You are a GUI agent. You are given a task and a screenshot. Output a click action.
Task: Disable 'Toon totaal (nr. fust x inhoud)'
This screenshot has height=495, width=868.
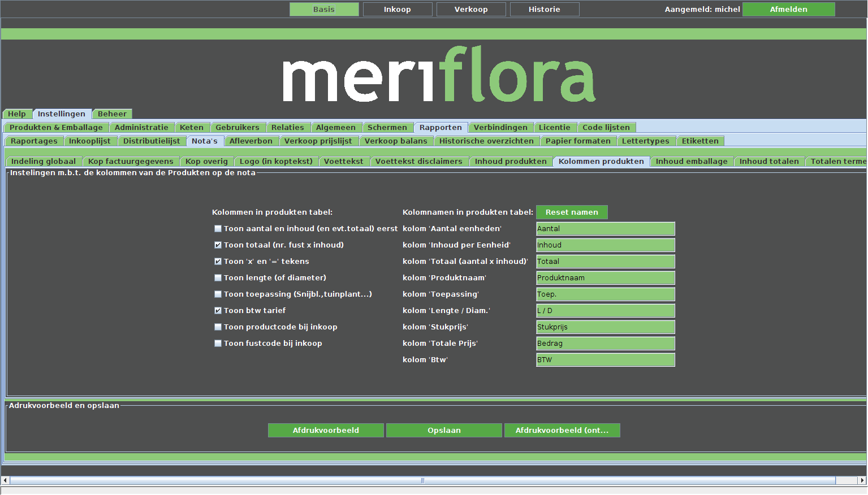click(218, 245)
